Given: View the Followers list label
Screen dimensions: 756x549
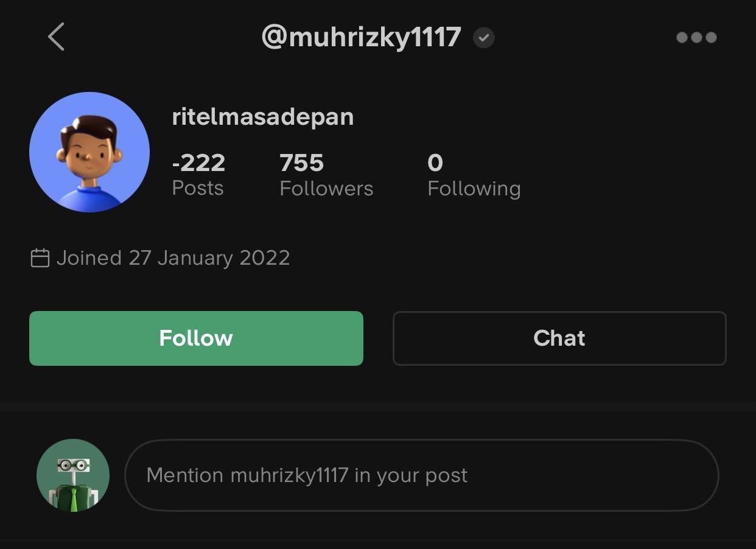Looking at the screenshot, I should click(326, 189).
